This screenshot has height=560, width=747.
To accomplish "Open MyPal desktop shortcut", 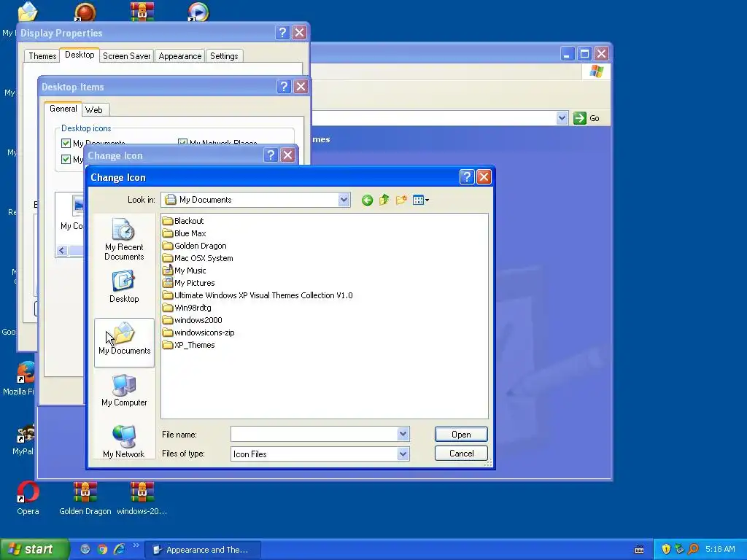I will (x=23, y=439).
